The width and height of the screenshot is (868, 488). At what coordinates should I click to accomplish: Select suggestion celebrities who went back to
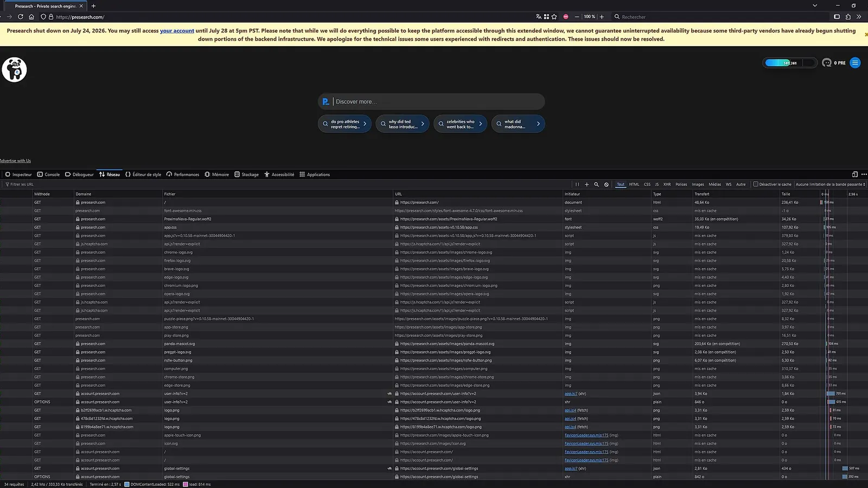click(x=460, y=124)
